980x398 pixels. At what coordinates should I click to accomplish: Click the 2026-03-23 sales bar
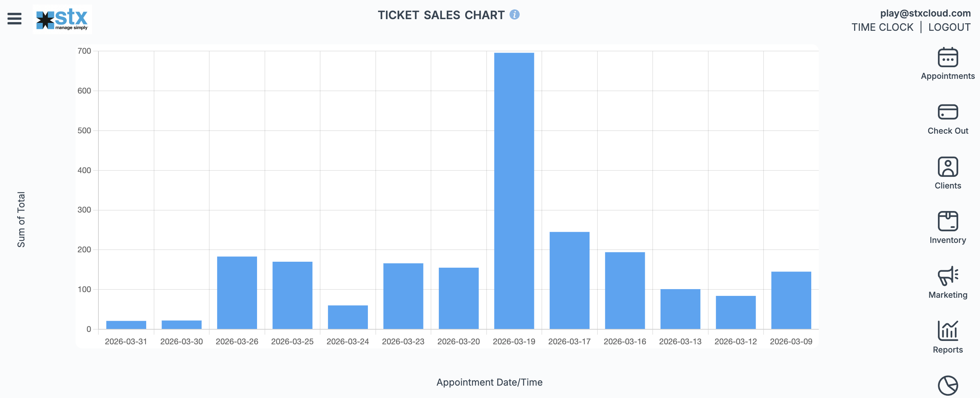[403, 296]
